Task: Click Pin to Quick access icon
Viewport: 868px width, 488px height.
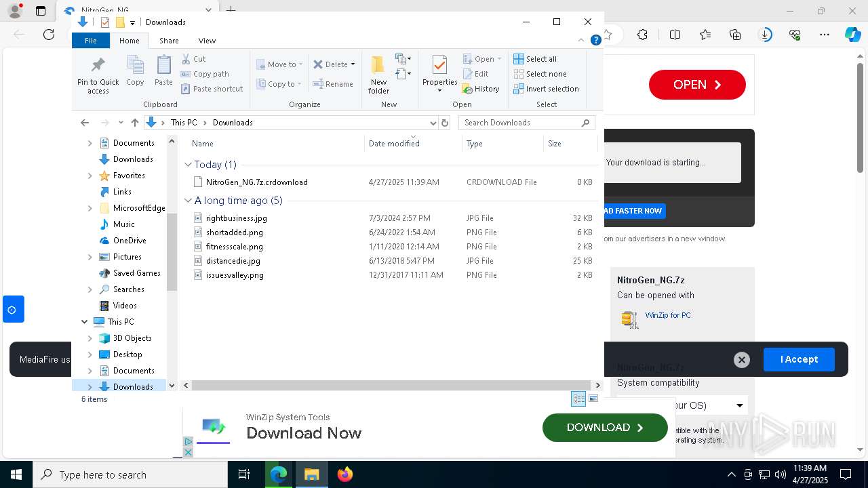Action: click(98, 75)
